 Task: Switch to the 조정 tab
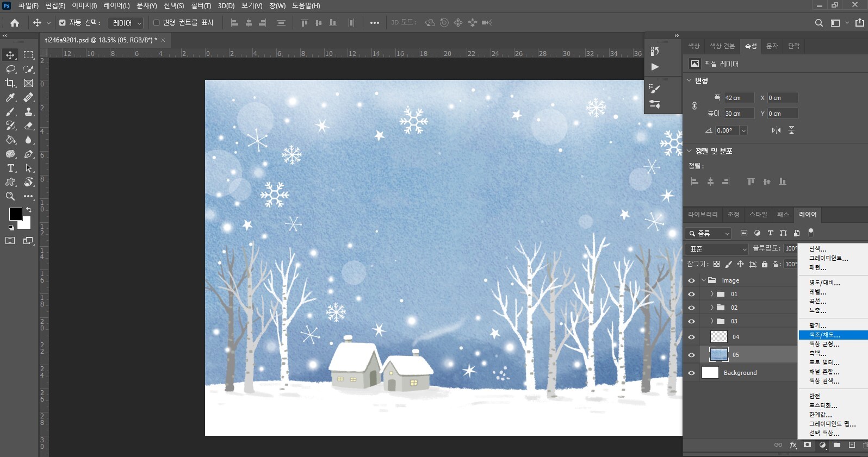tap(734, 215)
